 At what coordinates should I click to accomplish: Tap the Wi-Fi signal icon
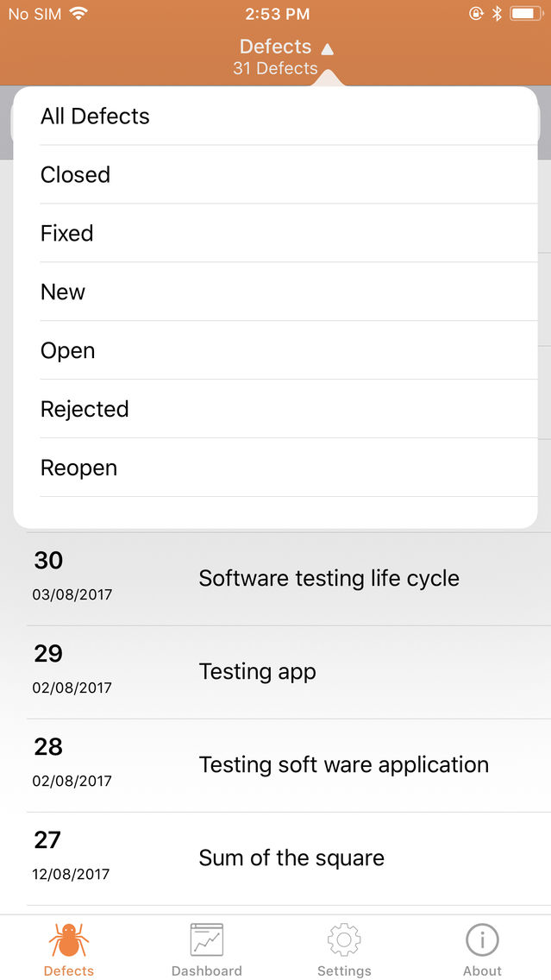tap(78, 14)
